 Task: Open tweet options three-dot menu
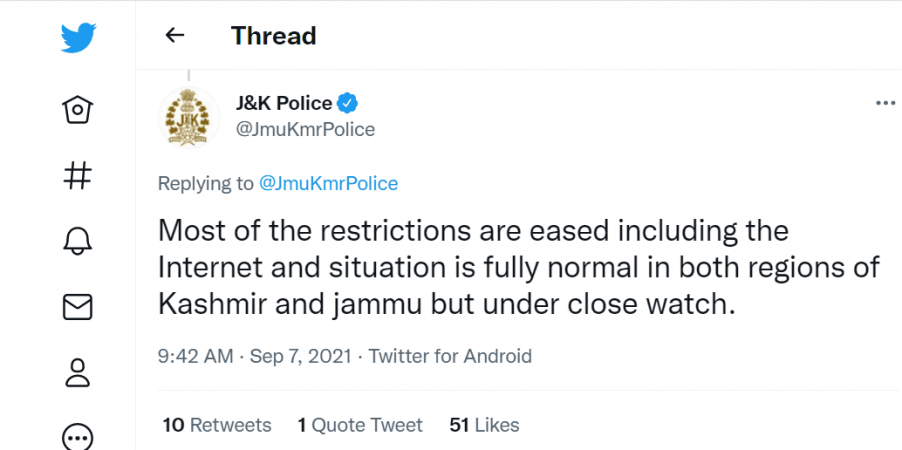point(885,104)
